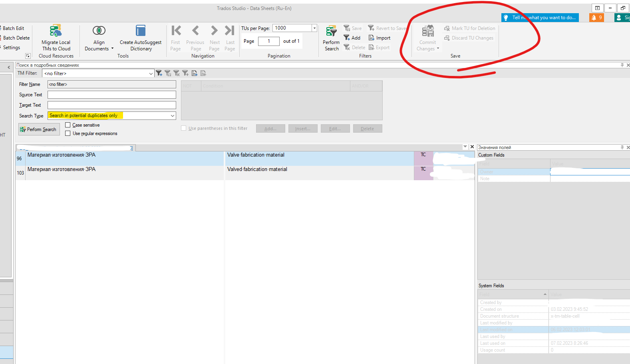The width and height of the screenshot is (630, 364).
Task: Open Settings in the ribbon
Action: point(11,48)
